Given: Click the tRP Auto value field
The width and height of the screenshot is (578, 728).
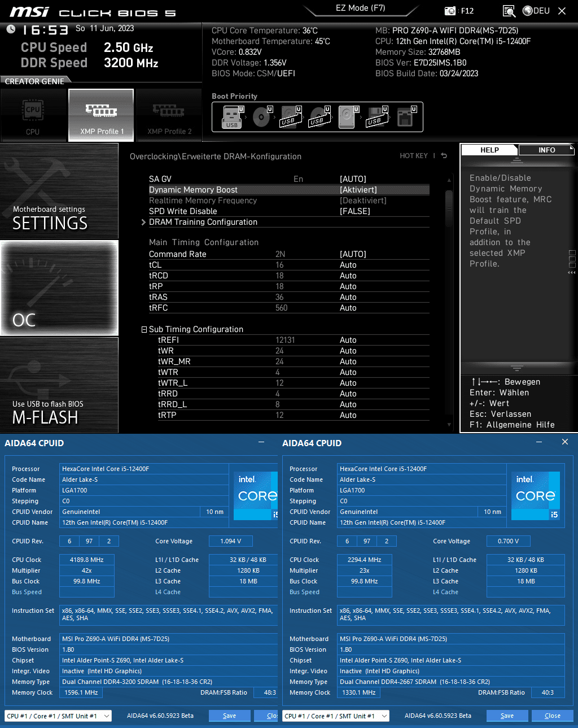Looking at the screenshot, I should click(x=348, y=286).
